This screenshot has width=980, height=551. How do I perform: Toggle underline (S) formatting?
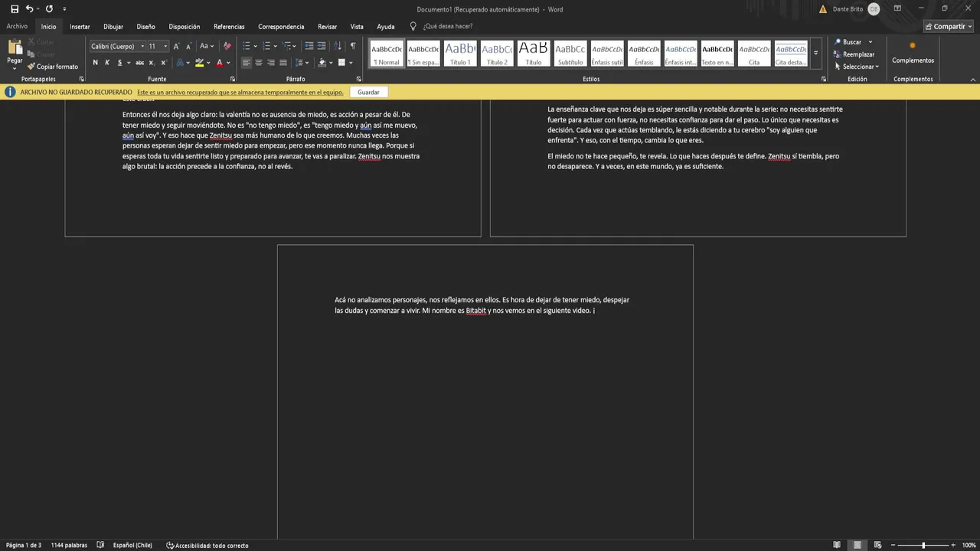pyautogui.click(x=119, y=63)
